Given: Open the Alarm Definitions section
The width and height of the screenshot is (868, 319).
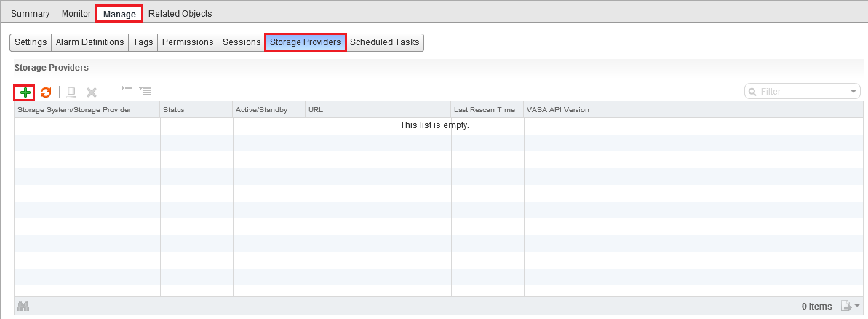Looking at the screenshot, I should pos(89,42).
